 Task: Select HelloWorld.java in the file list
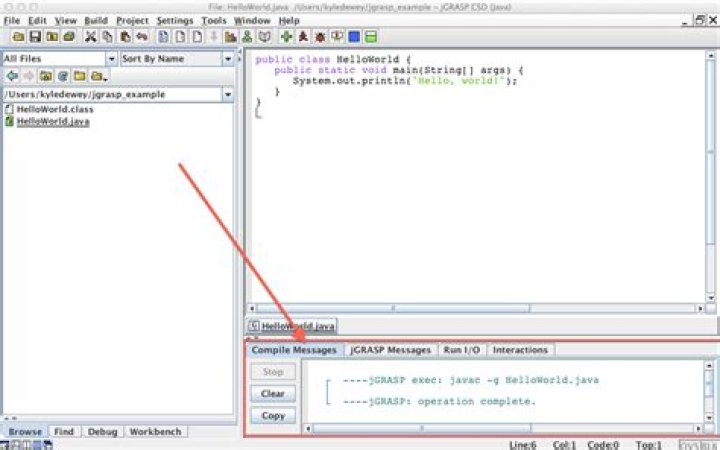(53, 121)
